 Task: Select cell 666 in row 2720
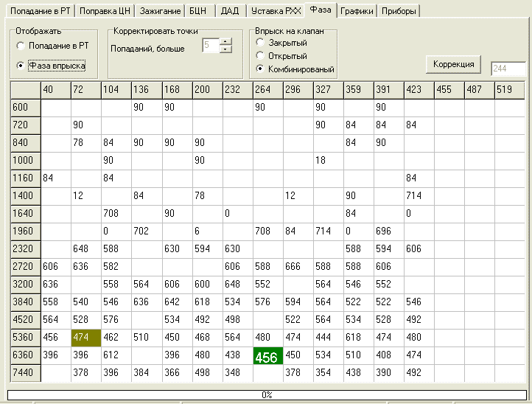[x=298, y=266]
